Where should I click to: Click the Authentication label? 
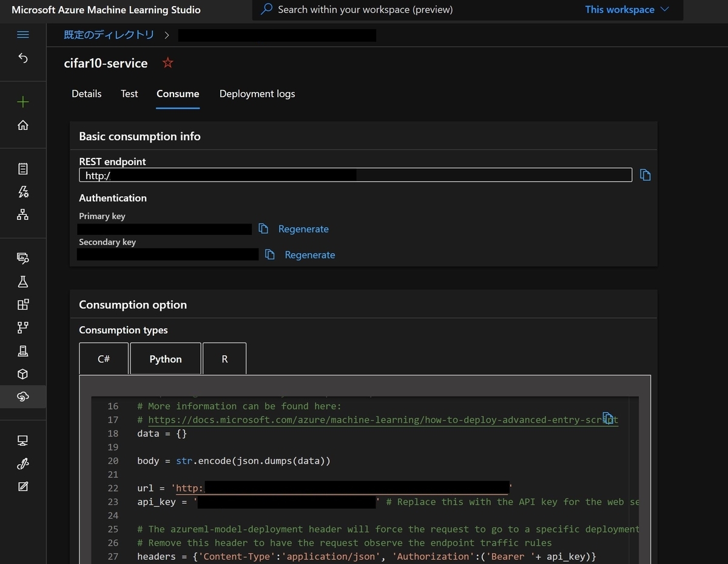113,198
